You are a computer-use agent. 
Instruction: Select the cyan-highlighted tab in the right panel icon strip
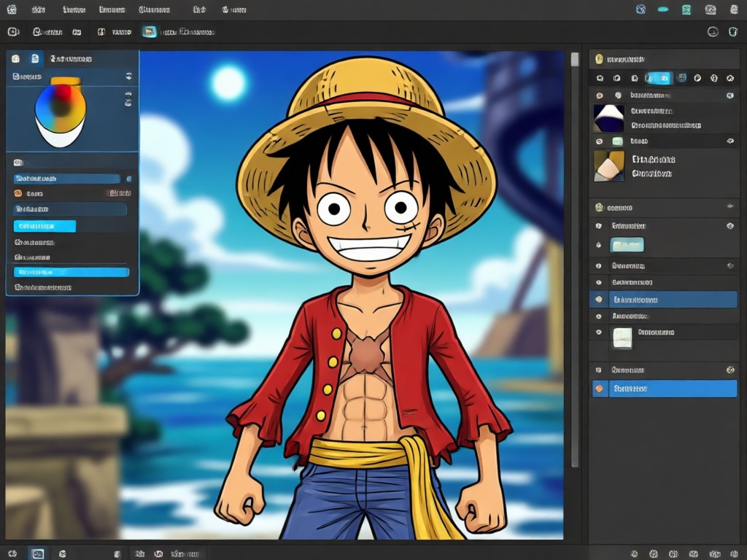pos(659,78)
